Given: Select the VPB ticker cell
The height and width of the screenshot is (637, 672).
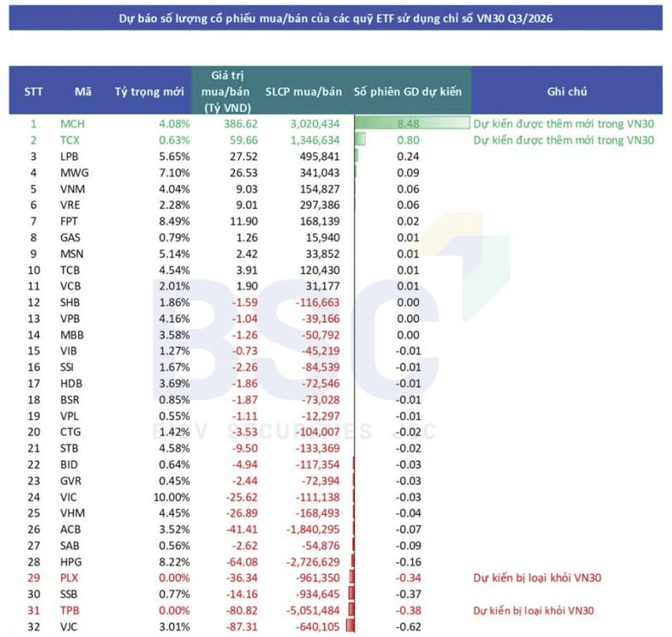Looking at the screenshot, I should (70, 318).
